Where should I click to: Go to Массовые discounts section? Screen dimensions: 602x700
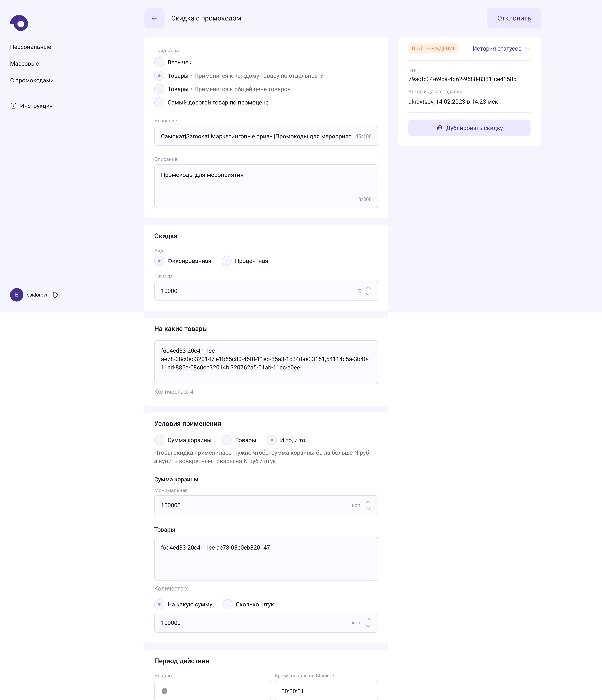point(24,64)
